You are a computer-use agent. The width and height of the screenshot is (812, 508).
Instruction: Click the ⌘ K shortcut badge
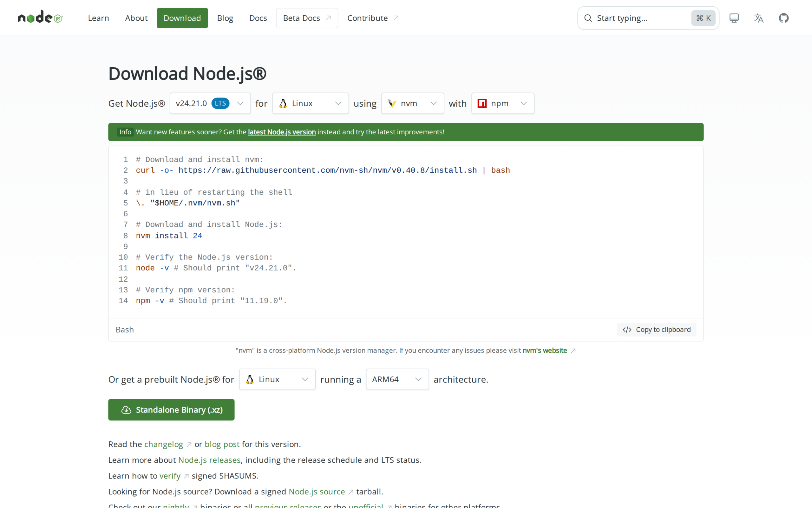tap(703, 18)
